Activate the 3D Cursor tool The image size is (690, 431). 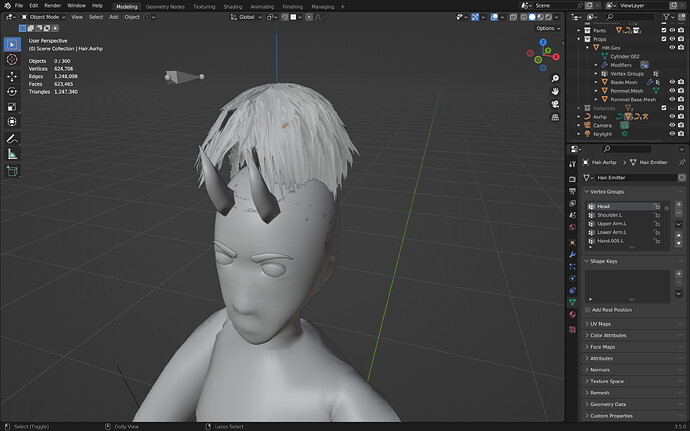(12, 59)
